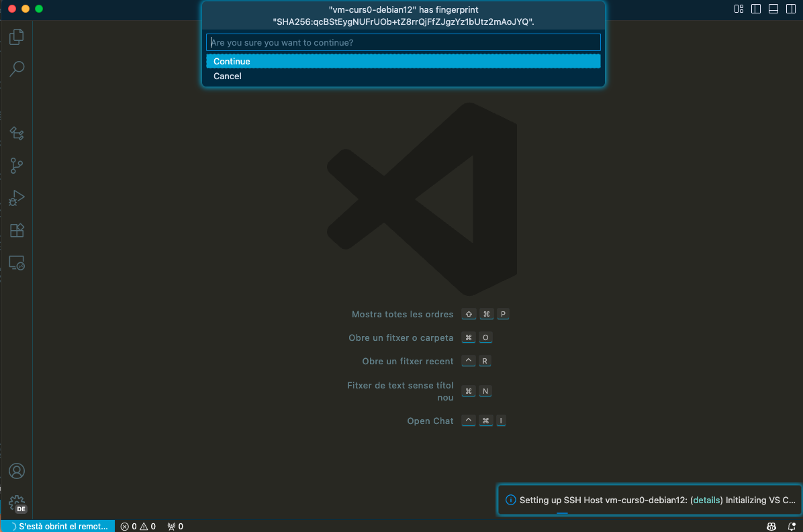Open the errors and warnings status item
This screenshot has width=803, height=532.
click(138, 527)
